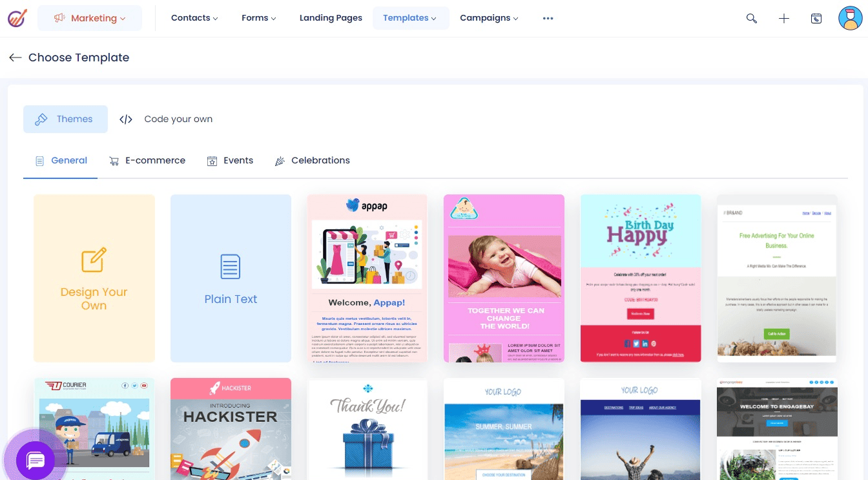
Task: Choose the Appap welcome template
Action: point(367,278)
